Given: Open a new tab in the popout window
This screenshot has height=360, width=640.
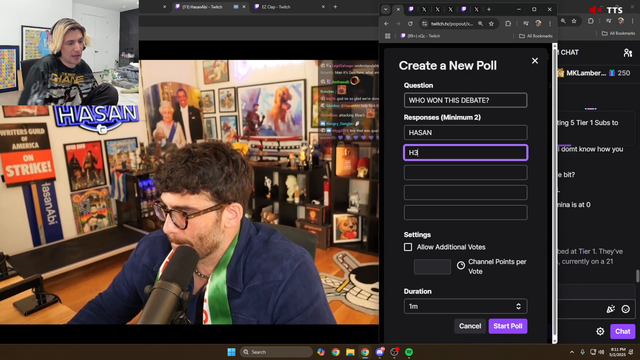Looking at the screenshot, I should point(489,9).
